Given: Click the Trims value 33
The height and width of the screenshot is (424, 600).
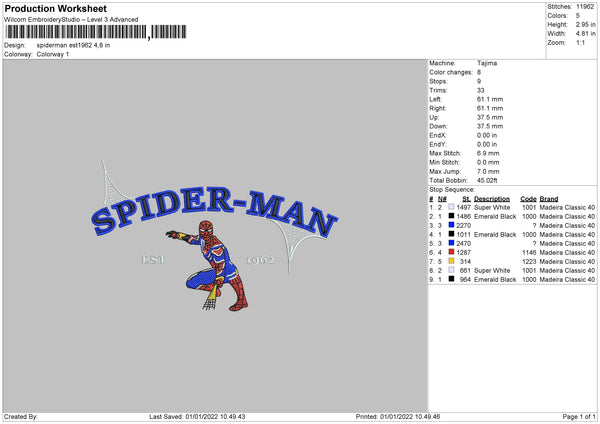Looking at the screenshot, I should coord(481,90).
